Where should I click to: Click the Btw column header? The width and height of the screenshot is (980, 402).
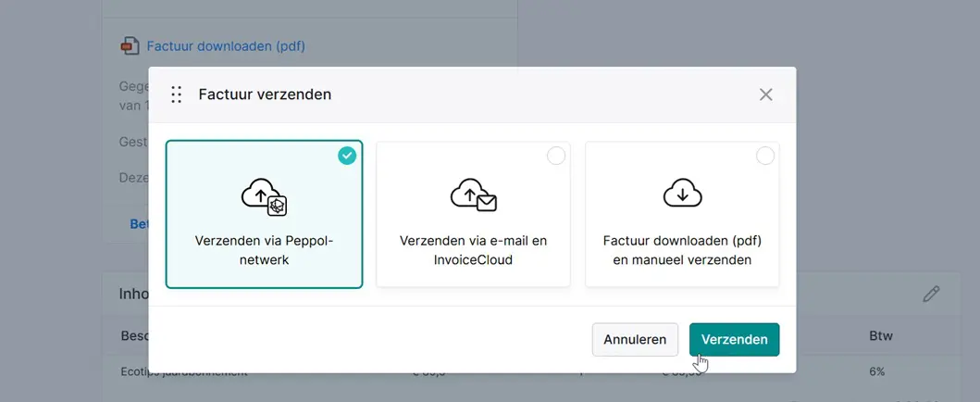[x=880, y=335]
